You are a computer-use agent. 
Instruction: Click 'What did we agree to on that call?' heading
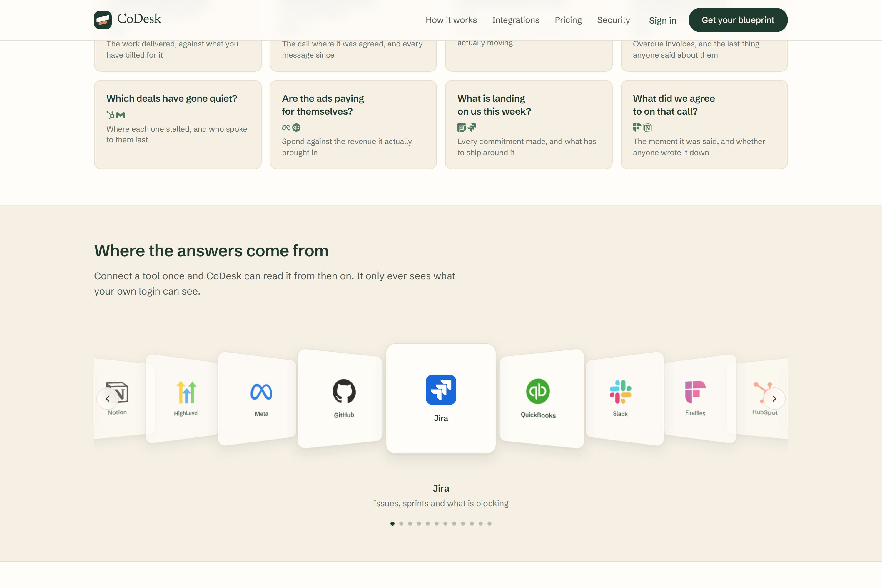[x=674, y=105]
